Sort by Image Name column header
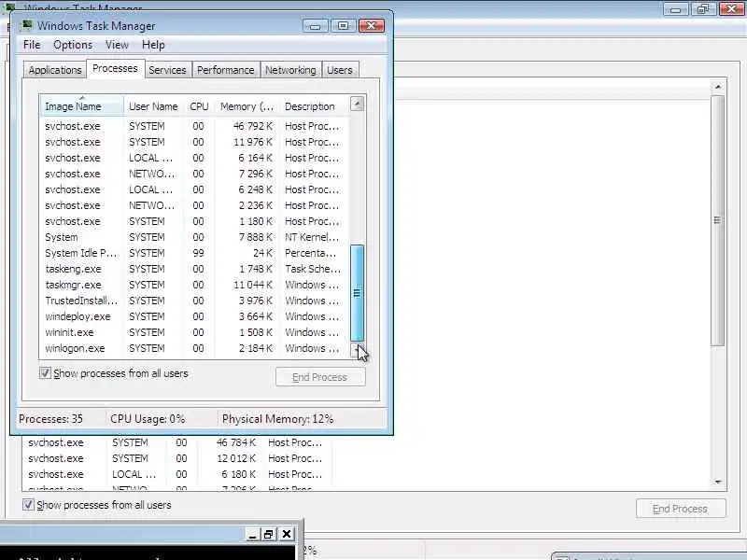 coord(82,106)
